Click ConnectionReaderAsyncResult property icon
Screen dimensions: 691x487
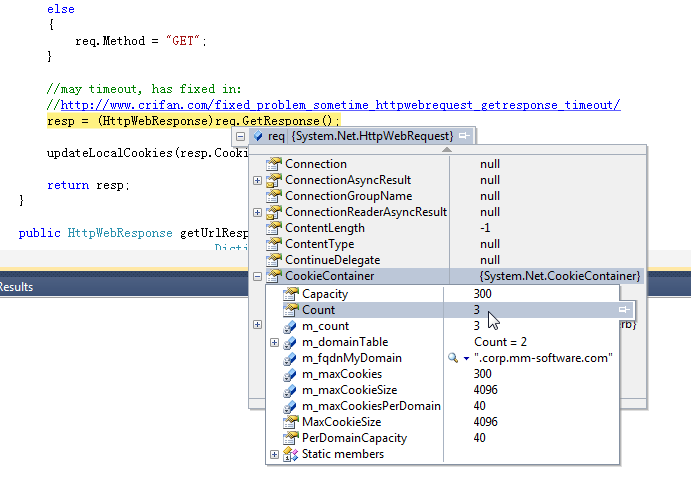pos(273,212)
